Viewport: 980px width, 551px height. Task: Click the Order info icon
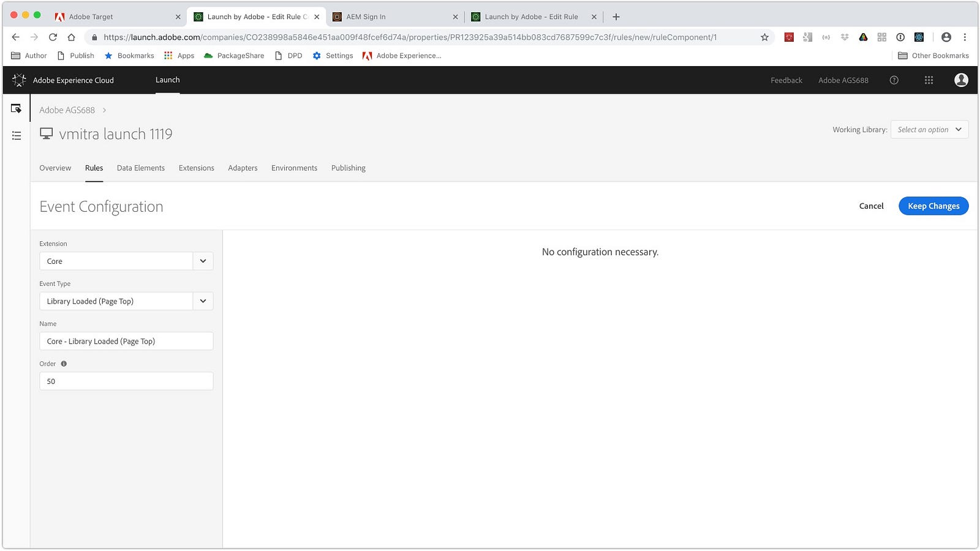pos(64,364)
